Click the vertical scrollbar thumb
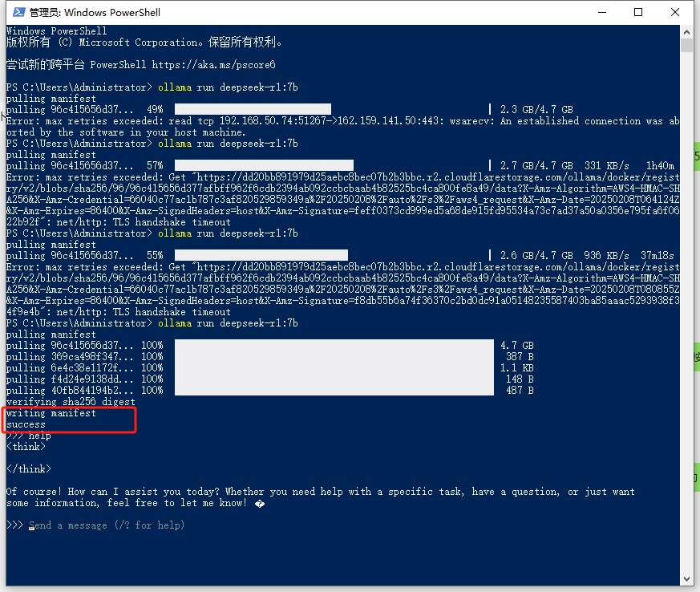 pyautogui.click(x=686, y=46)
